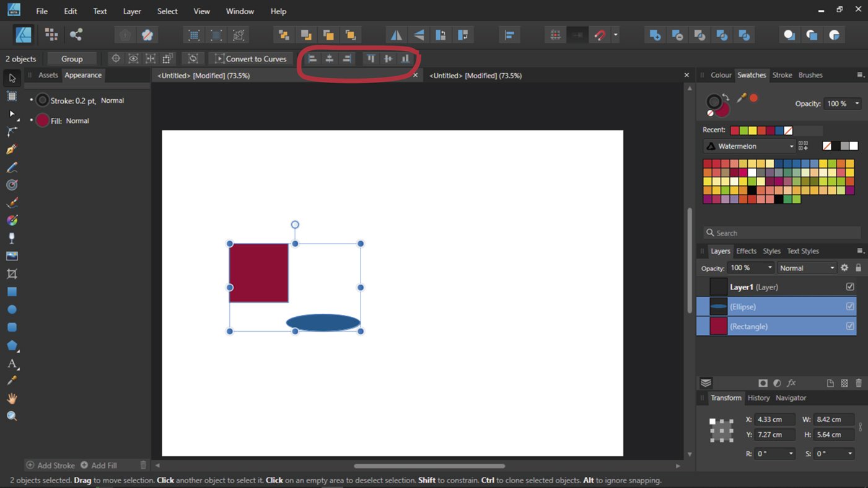Select the Artistic Text tool
Viewport: 868px width, 488px height.
click(12, 363)
